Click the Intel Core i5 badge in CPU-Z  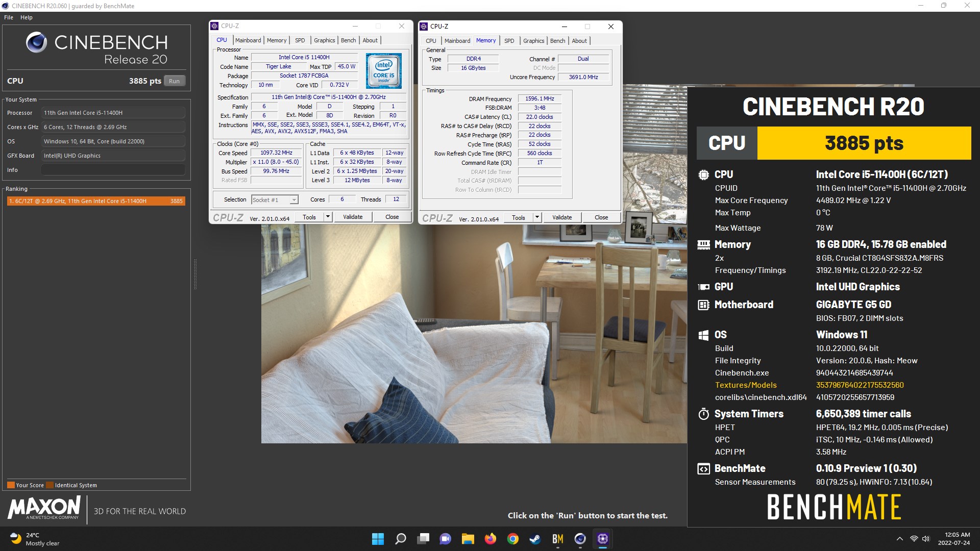384,71
